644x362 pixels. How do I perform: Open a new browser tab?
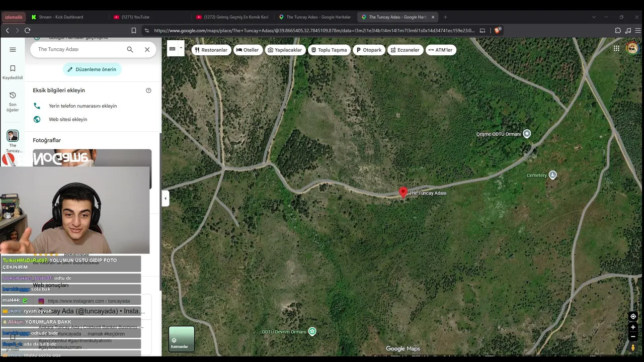(x=445, y=17)
